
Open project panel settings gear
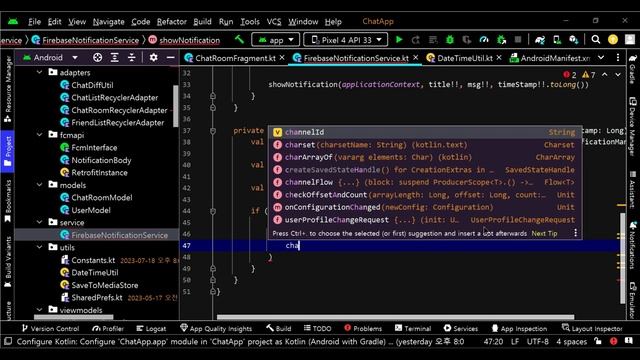point(153,58)
